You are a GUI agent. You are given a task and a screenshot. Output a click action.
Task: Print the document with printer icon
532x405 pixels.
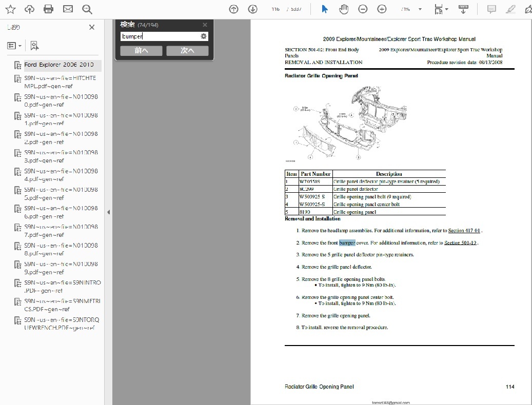pyautogui.click(x=49, y=9)
